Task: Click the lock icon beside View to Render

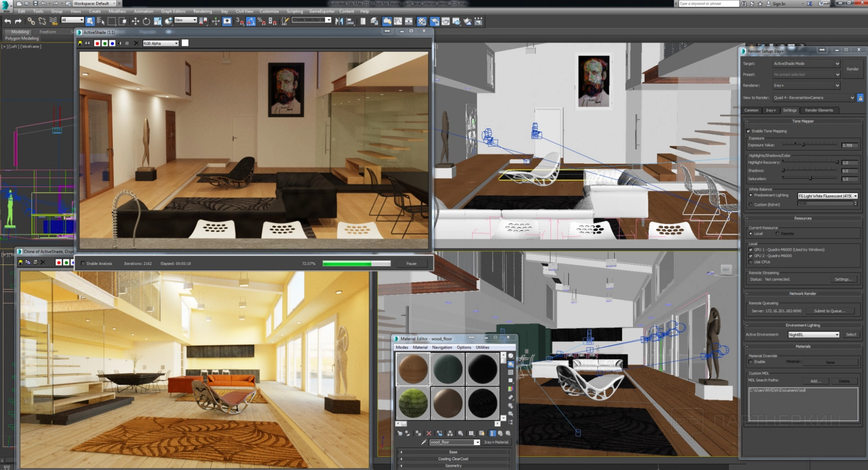Action: click(860, 98)
